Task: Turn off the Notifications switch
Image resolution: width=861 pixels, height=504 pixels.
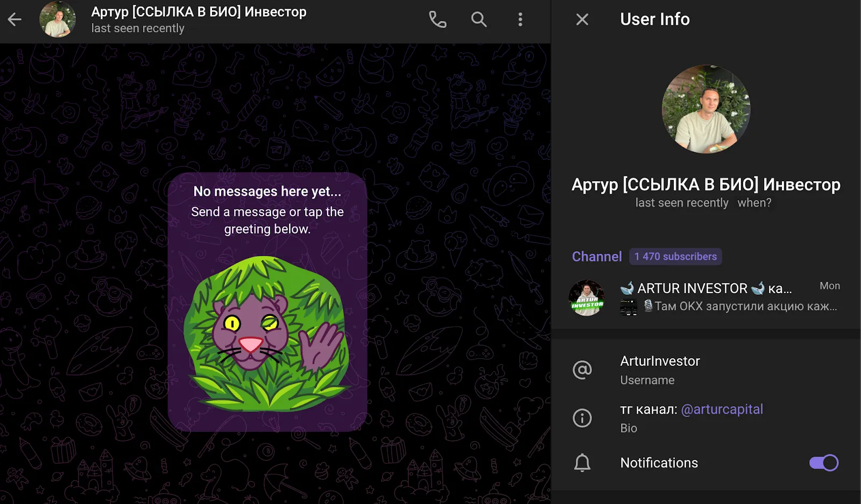Action: tap(824, 463)
